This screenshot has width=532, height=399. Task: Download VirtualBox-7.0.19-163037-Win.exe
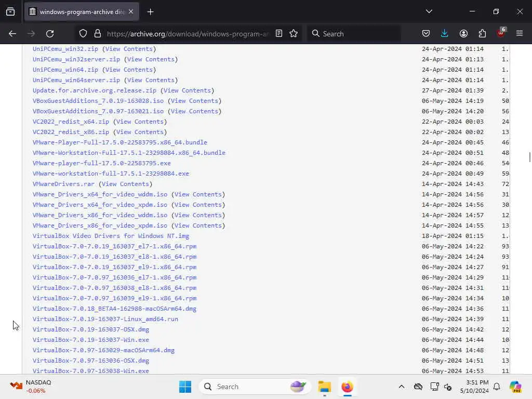[x=91, y=340]
